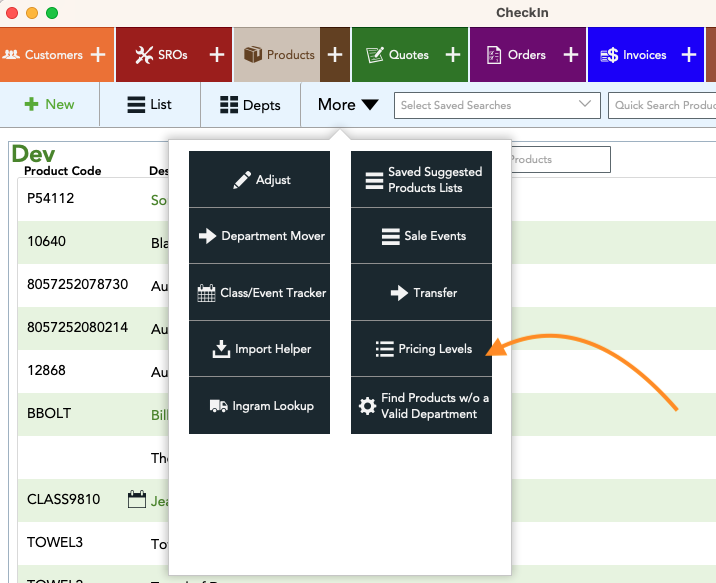Click the plus icon next to SROs
716x583 pixels.
tap(216, 55)
